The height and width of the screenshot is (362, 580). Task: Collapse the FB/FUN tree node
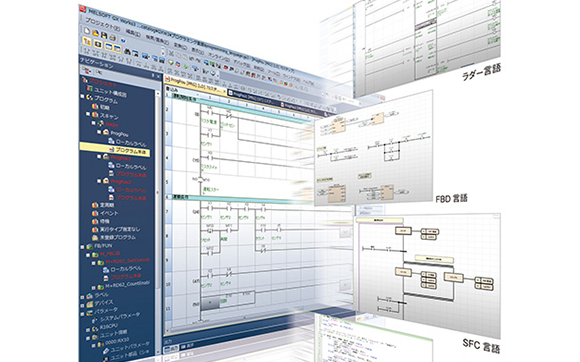click(x=82, y=247)
